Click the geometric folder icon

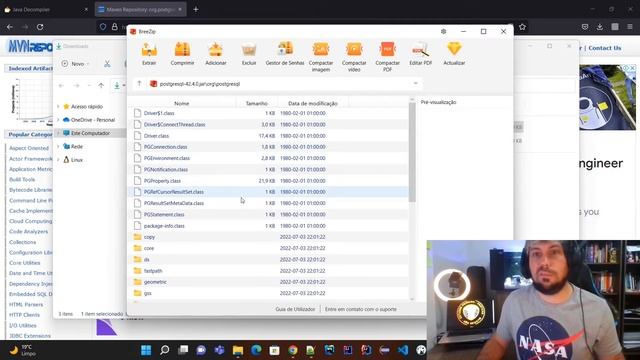click(138, 282)
